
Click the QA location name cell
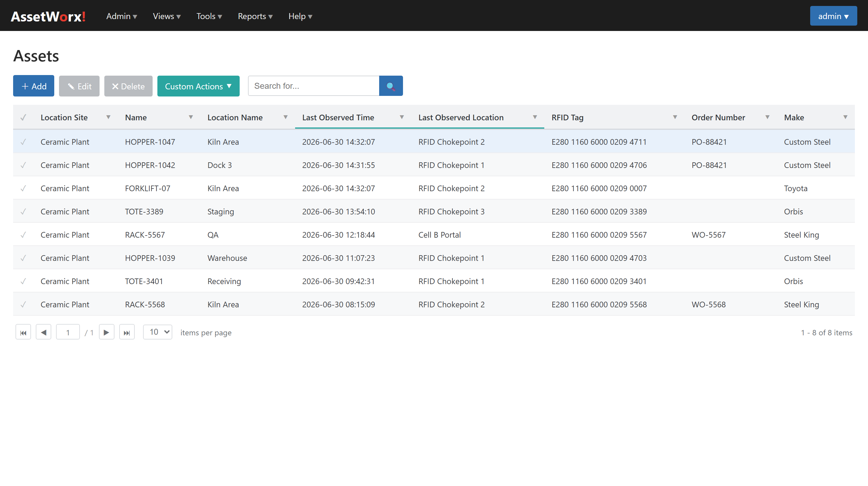[x=213, y=235]
